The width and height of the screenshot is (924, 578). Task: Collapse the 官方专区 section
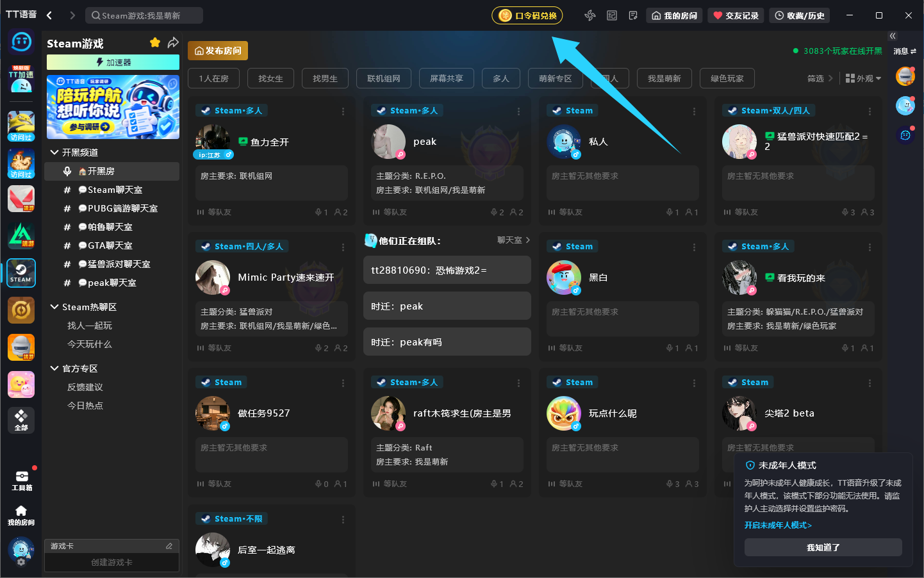tap(54, 369)
